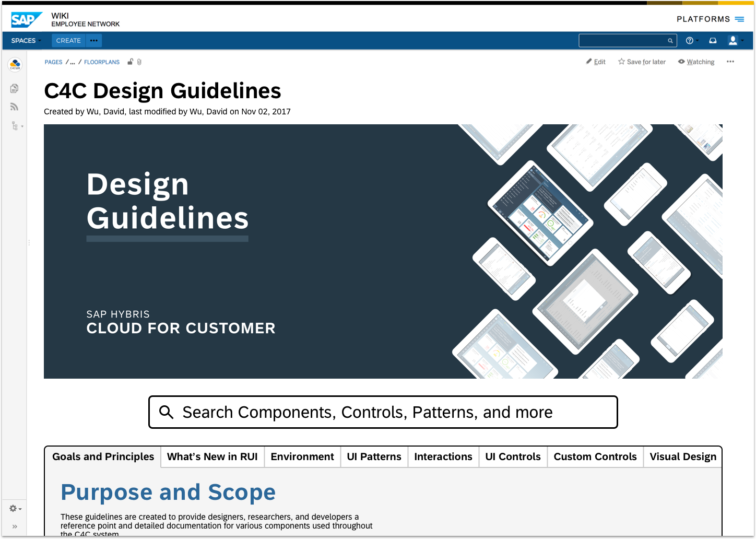Expand the sidebar with double chevron
This screenshot has height=539, width=756.
(15, 526)
